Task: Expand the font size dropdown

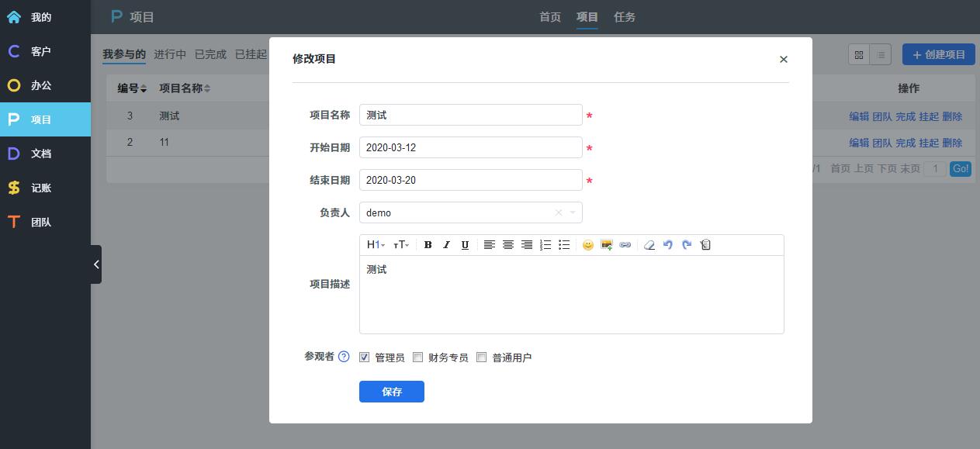Action: (x=401, y=245)
